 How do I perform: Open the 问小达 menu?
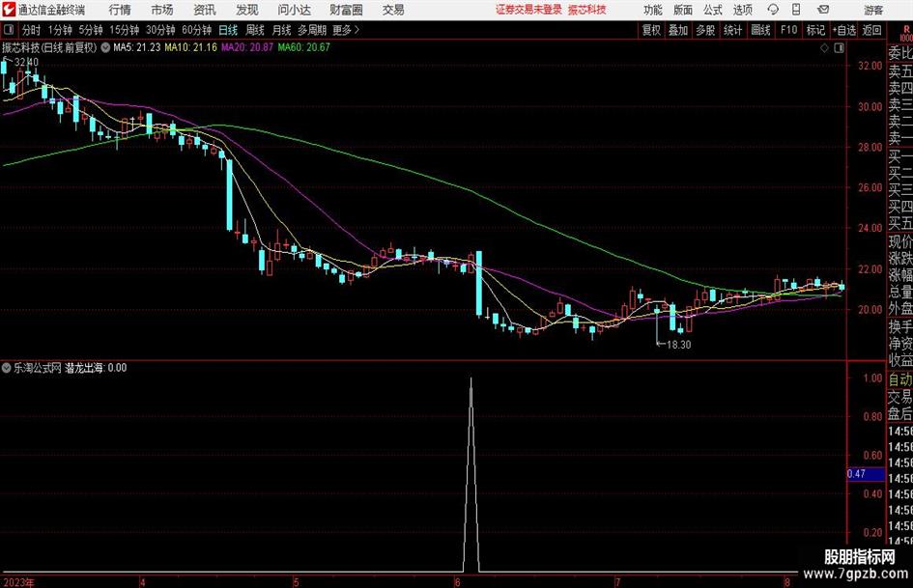(x=294, y=10)
